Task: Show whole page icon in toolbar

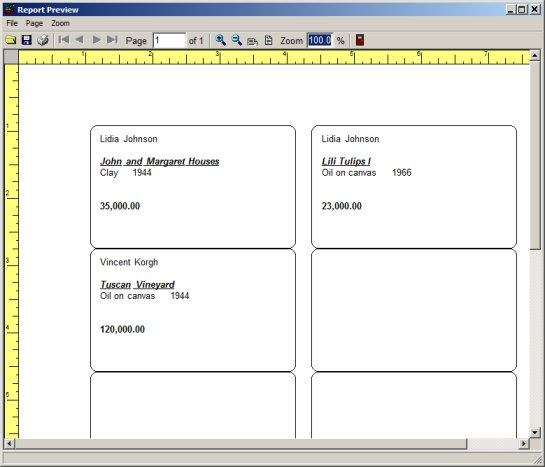Action: pos(268,40)
